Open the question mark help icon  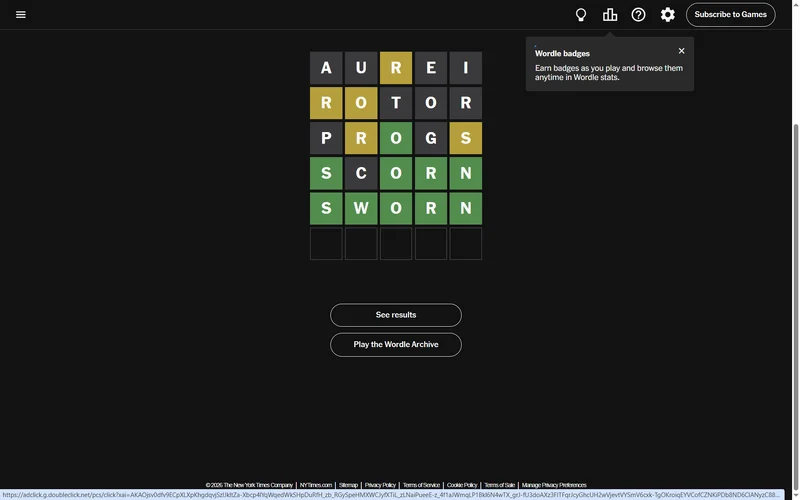(x=639, y=15)
